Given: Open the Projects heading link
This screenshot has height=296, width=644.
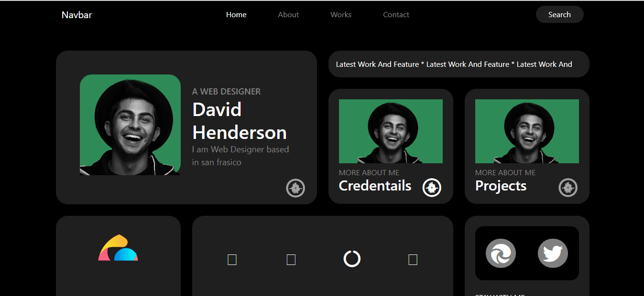Looking at the screenshot, I should (501, 186).
